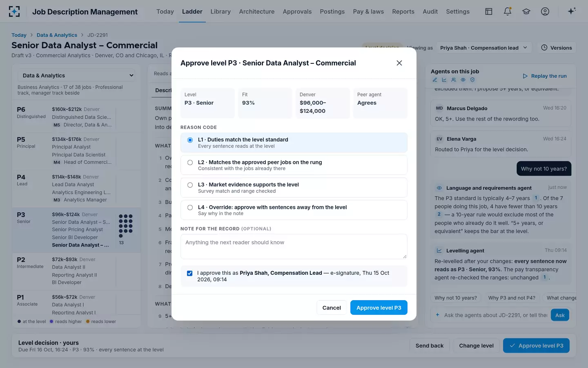Click Approve level P3 in the bottom bar

pyautogui.click(x=536, y=346)
